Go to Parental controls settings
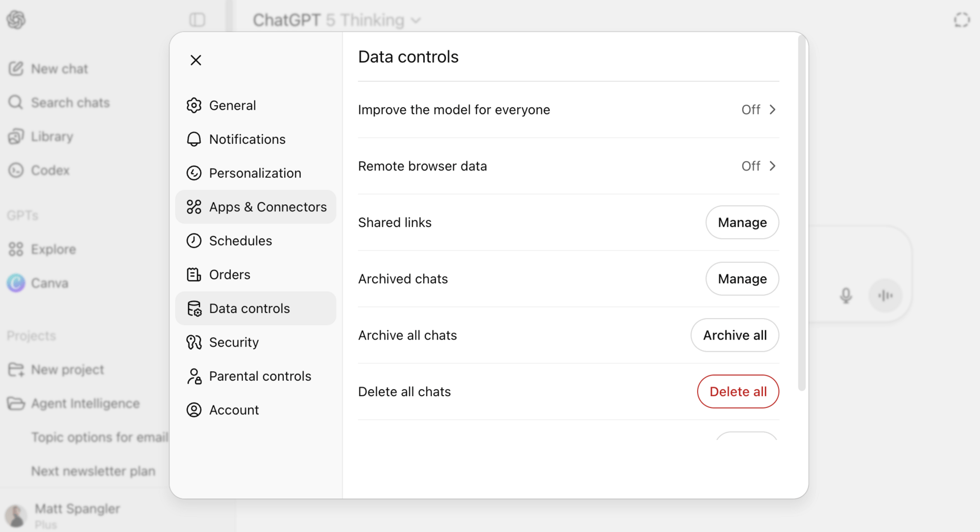The height and width of the screenshot is (532, 980). tap(260, 376)
